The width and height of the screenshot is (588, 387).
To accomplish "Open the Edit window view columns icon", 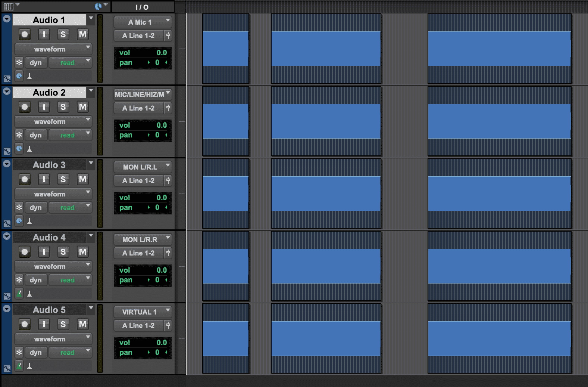I will point(8,6).
